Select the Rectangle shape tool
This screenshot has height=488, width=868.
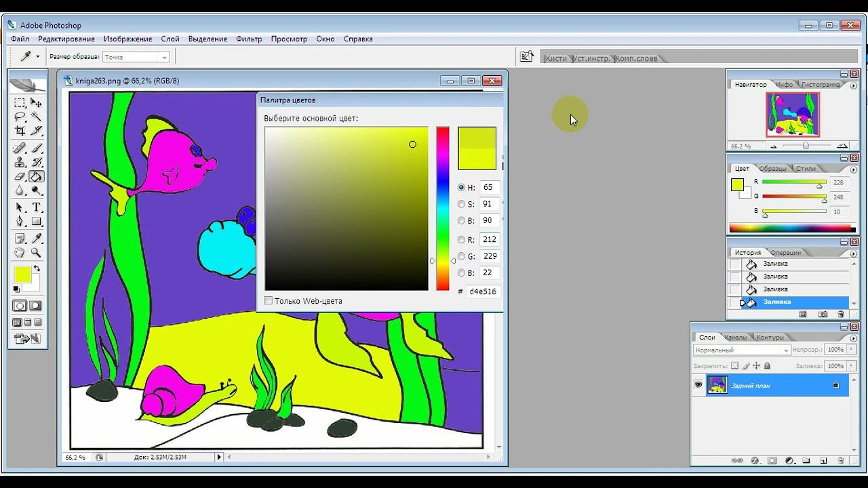click(x=36, y=222)
